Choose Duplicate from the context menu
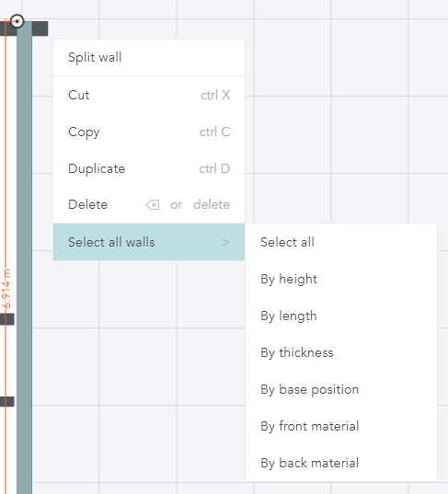Screen dimensions: 448x494 (x=149, y=169)
